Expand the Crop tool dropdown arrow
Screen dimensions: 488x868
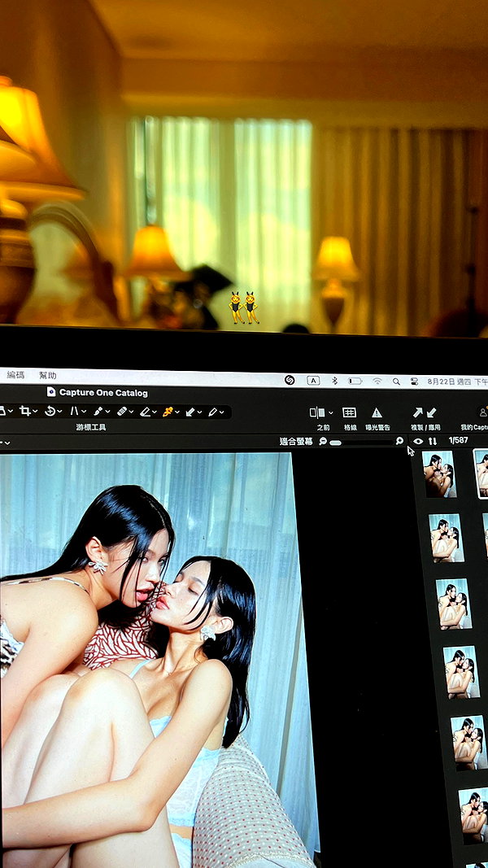(x=36, y=412)
